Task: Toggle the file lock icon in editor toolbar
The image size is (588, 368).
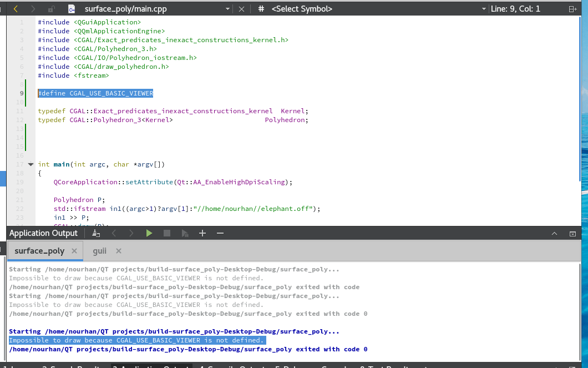Action: click(51, 9)
